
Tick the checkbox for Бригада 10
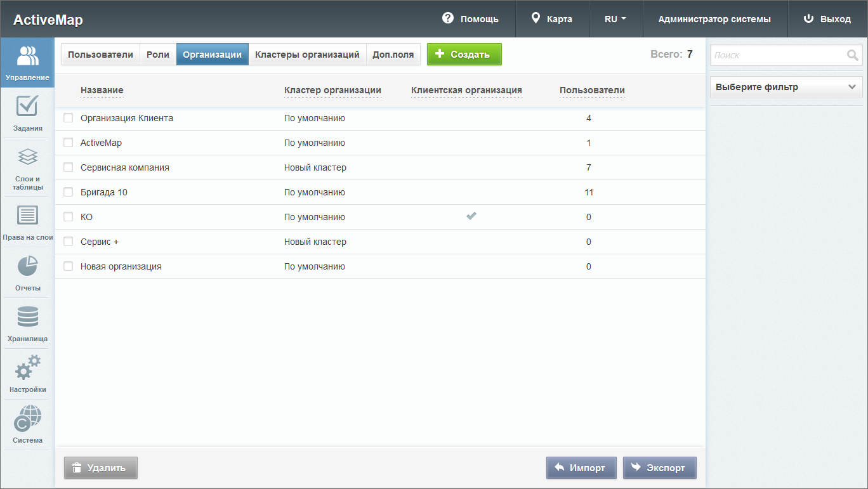coord(69,192)
